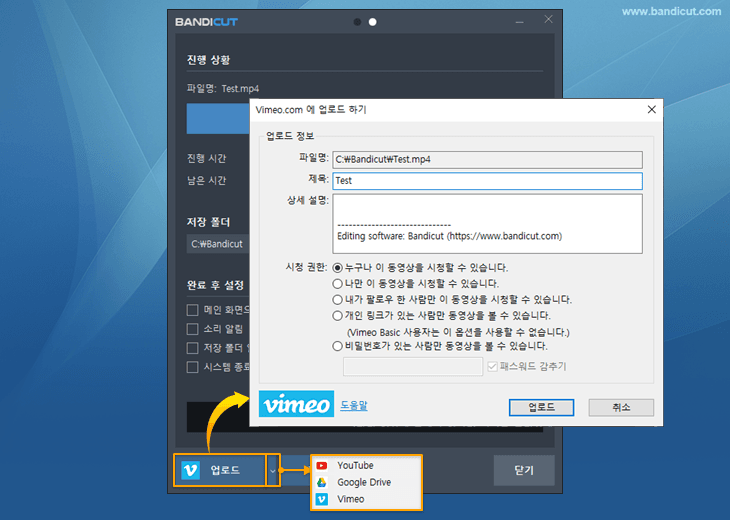This screenshot has height=520, width=730.
Task: Click the second page indicator dot
Action: tap(372, 22)
